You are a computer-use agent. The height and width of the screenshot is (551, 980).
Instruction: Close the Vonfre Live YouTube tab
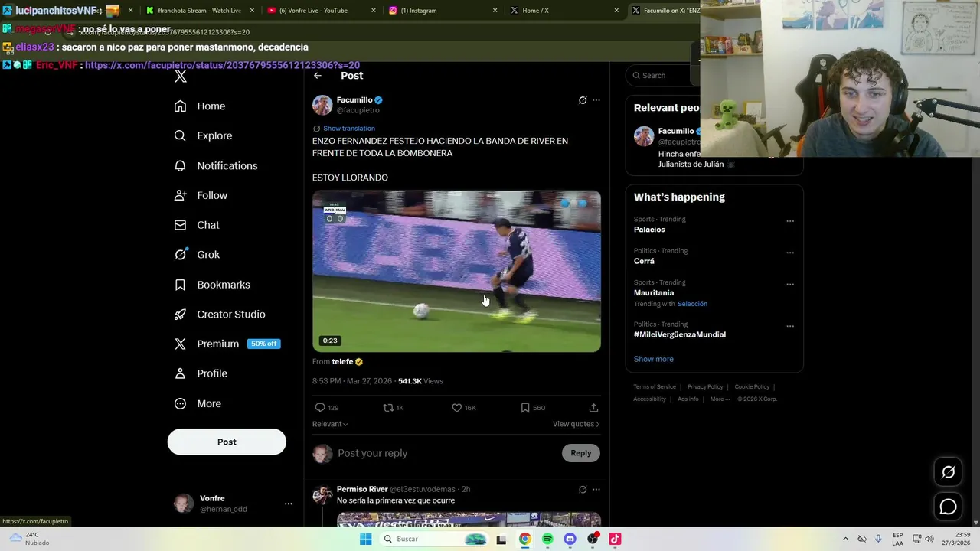(374, 11)
